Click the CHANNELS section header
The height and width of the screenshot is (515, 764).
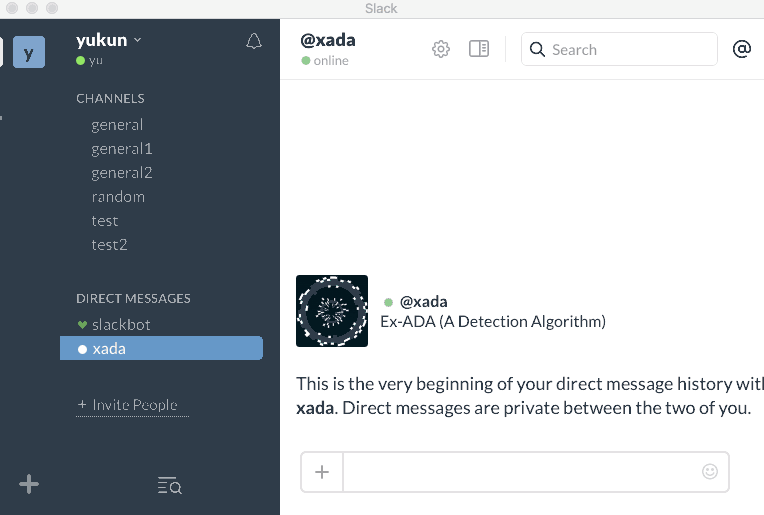click(x=110, y=98)
